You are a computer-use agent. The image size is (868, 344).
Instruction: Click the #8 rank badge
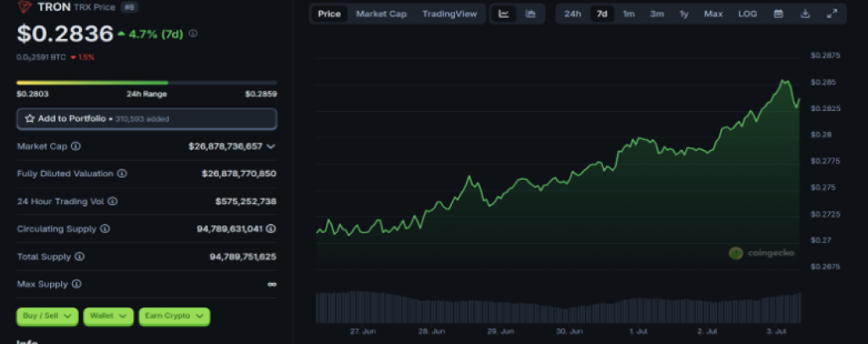(130, 7)
